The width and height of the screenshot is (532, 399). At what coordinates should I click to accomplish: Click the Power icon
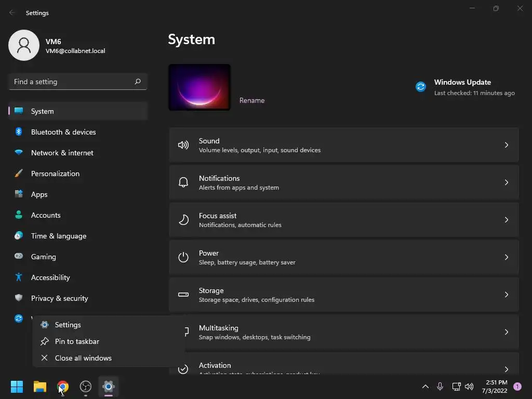coord(183,257)
